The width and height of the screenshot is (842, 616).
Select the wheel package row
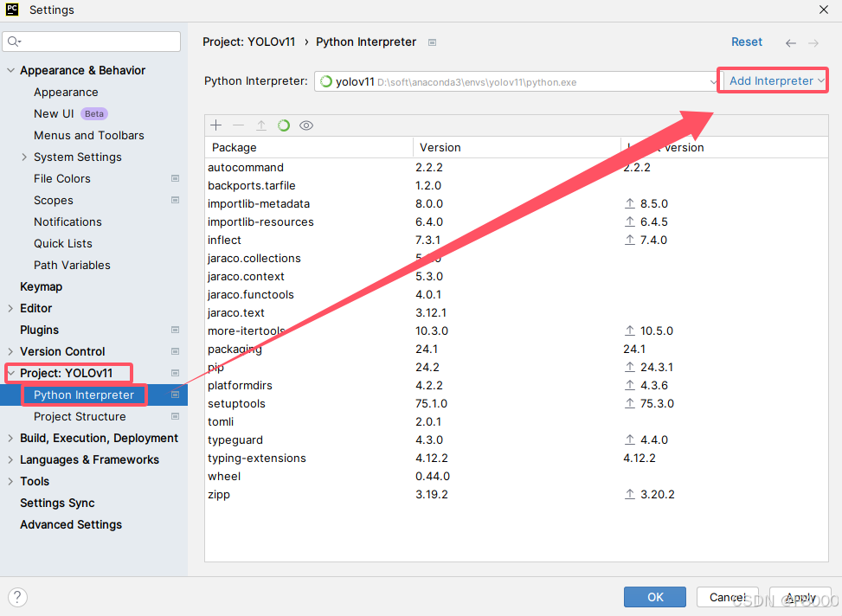pos(516,476)
